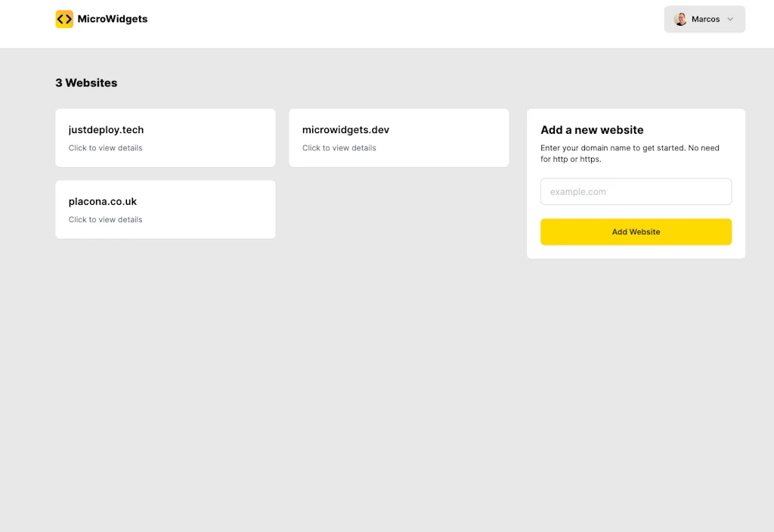Expand the chevron next to Marcos
Image resolution: width=774 pixels, height=532 pixels.
click(730, 20)
